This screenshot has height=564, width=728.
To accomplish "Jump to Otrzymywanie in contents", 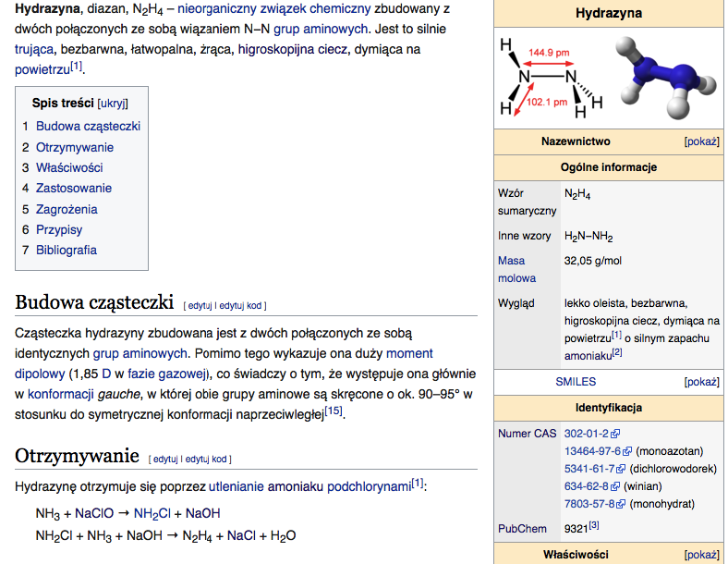I will (x=75, y=148).
